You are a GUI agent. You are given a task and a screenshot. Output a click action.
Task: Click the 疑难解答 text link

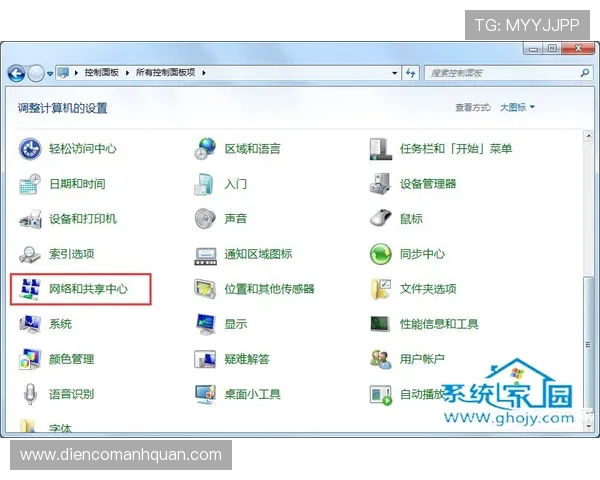coord(247,359)
